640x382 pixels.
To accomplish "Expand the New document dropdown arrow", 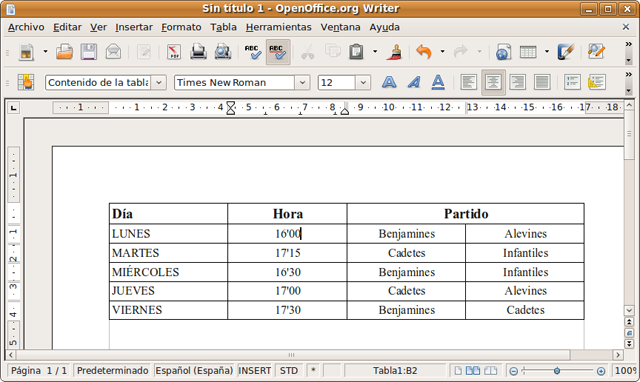I will coord(45,52).
